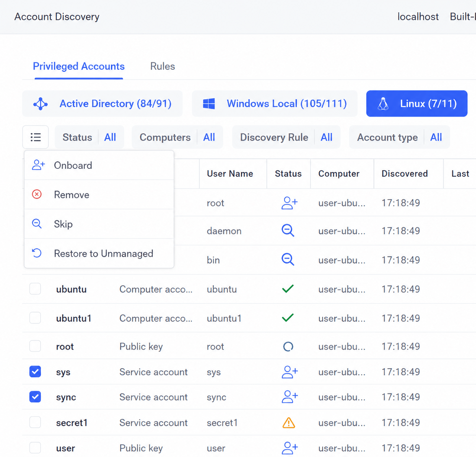Switch to the Rules tab
This screenshot has height=457, width=476.
[163, 66]
